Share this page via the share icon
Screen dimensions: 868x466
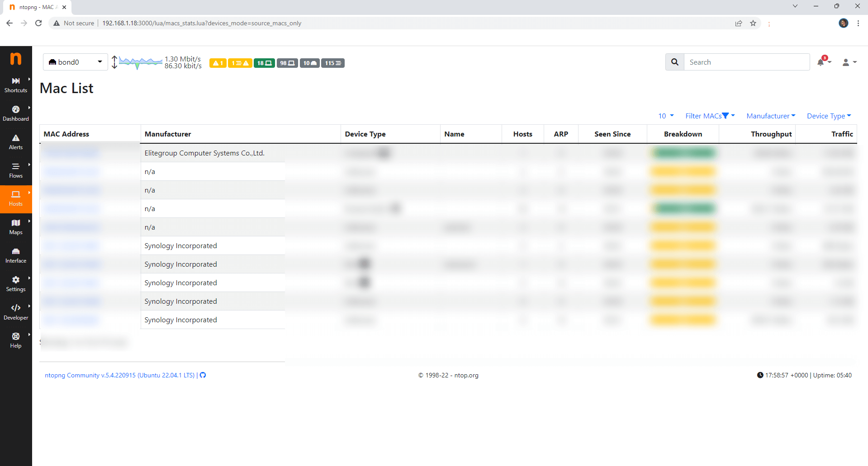click(739, 23)
